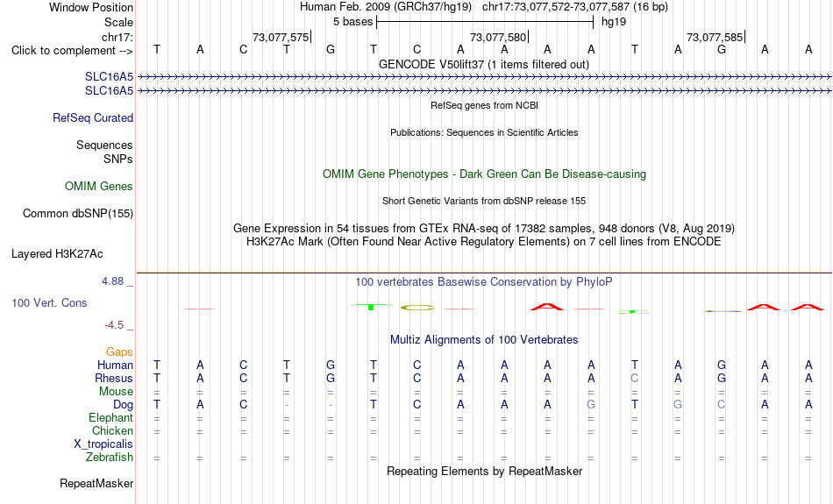
Task: Click the 'Click to complement -->' control
Action: [x=72, y=51]
